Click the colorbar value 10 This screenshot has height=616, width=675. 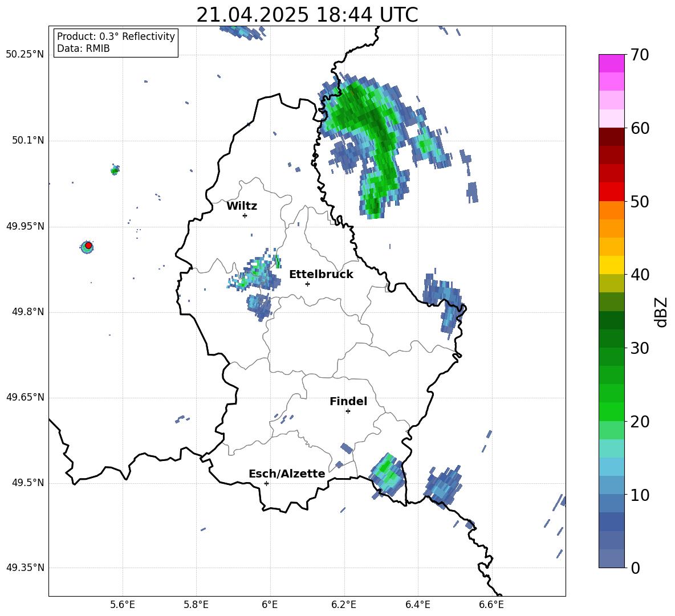click(x=640, y=495)
